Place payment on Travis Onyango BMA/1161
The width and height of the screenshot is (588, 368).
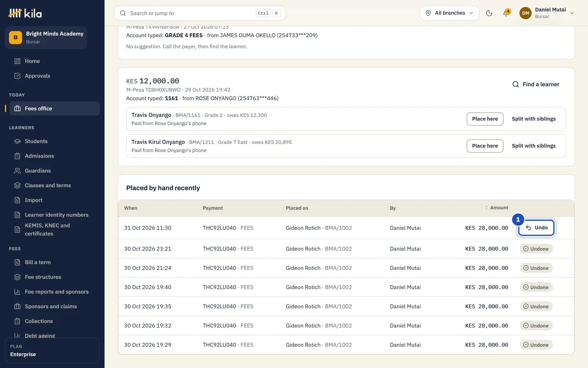coord(485,119)
